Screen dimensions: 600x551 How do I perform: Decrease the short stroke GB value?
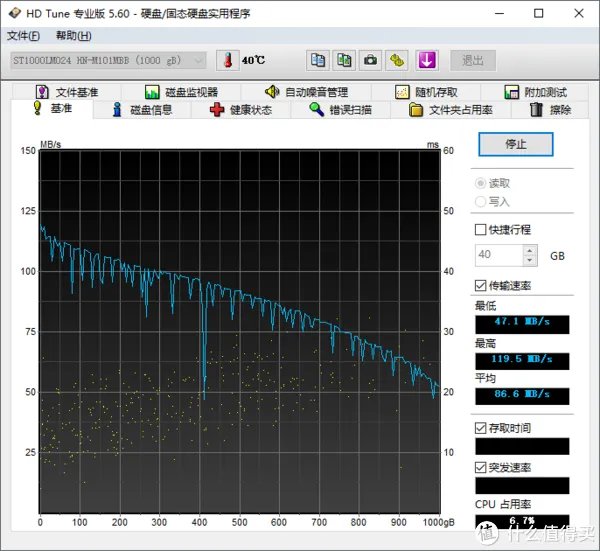530,260
